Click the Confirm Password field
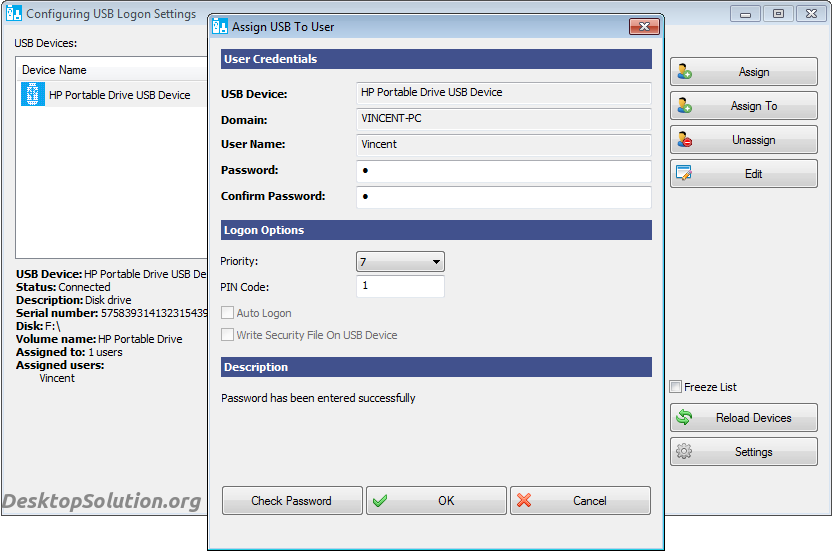Image resolution: width=833 pixels, height=552 pixels. [x=504, y=197]
